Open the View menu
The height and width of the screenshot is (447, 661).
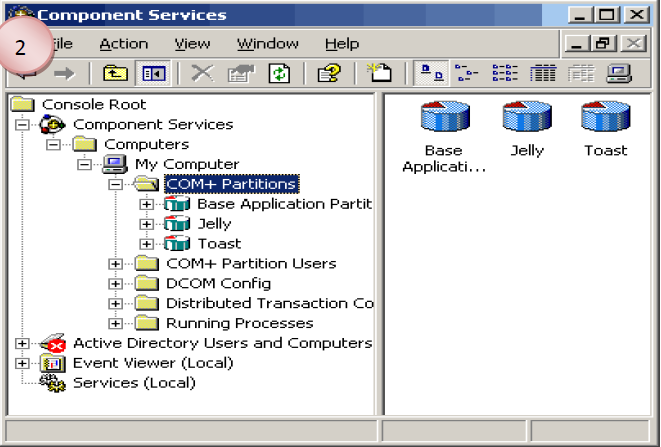click(192, 44)
